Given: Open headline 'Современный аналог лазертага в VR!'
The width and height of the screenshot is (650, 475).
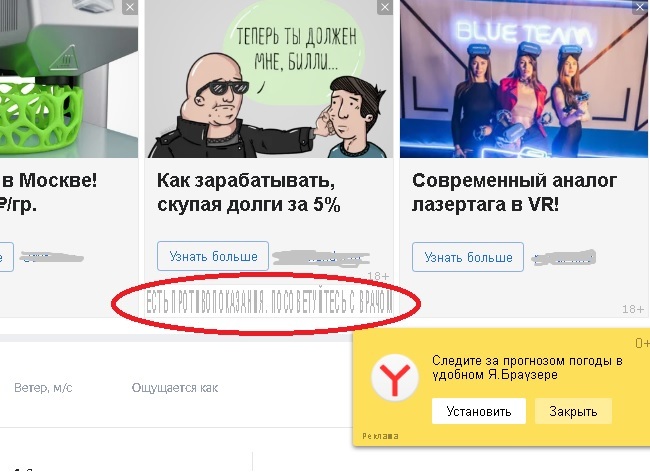Looking at the screenshot, I should pos(514,193).
